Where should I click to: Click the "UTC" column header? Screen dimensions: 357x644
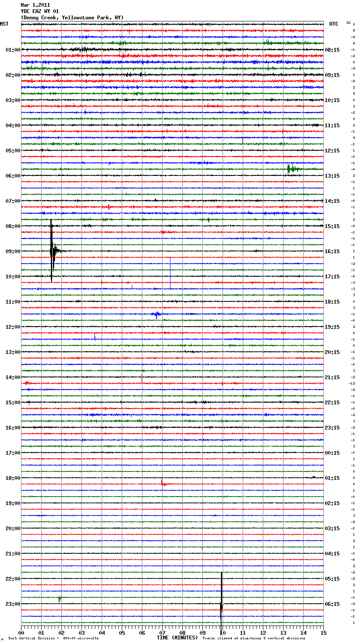[x=334, y=24]
